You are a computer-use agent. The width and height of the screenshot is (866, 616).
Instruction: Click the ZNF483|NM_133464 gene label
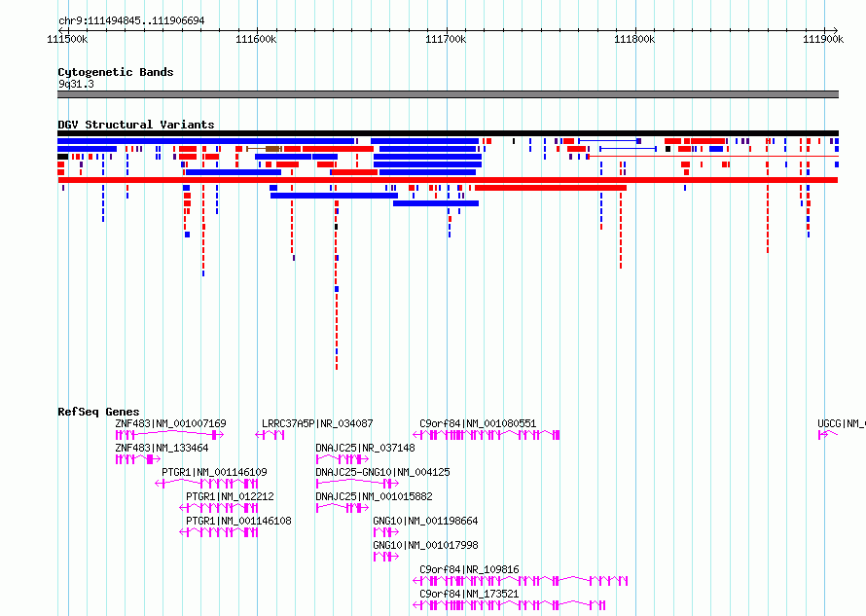(162, 448)
